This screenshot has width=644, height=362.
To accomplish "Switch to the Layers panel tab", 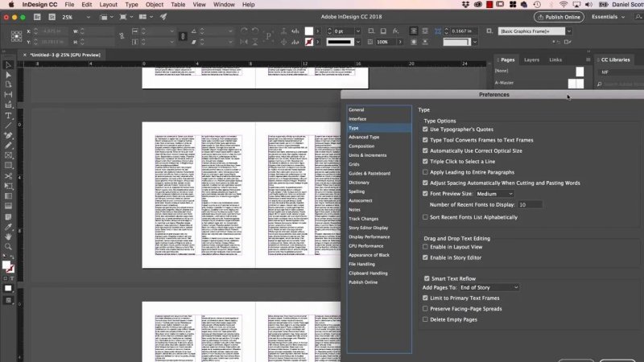I will pyautogui.click(x=531, y=60).
